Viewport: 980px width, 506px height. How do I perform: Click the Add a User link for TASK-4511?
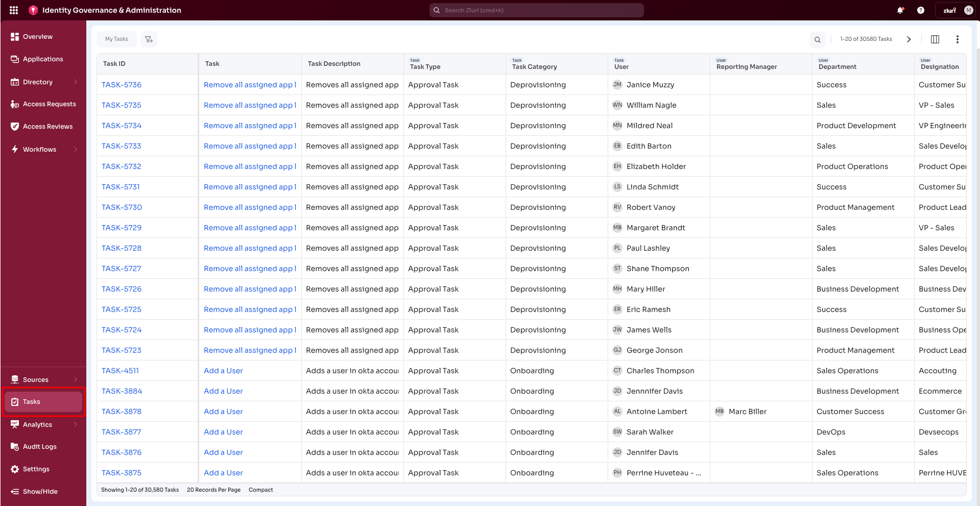tap(223, 370)
